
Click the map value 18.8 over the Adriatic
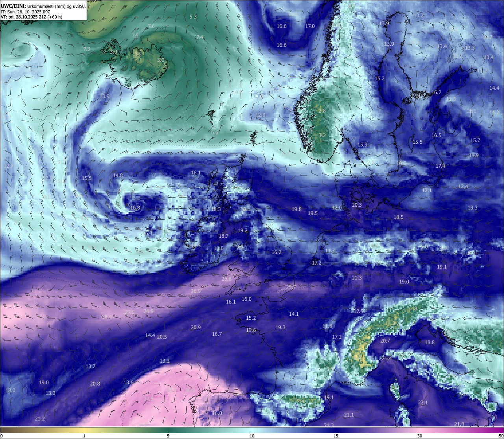[430, 342]
